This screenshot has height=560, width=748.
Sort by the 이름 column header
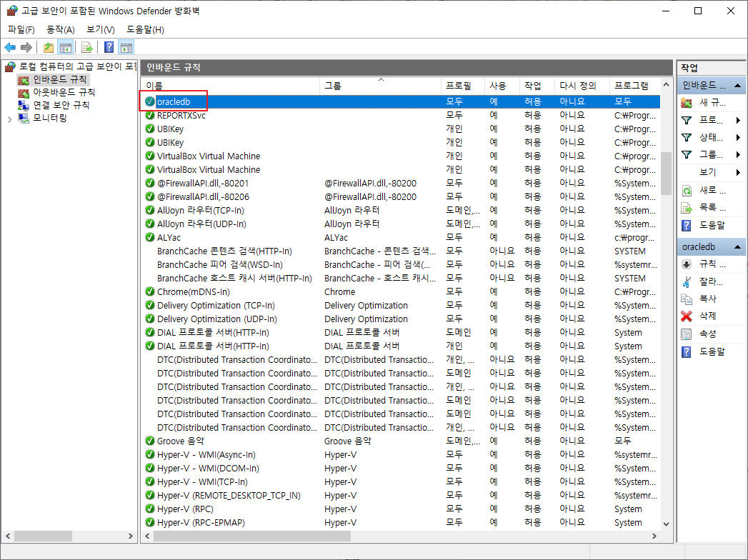[231, 86]
